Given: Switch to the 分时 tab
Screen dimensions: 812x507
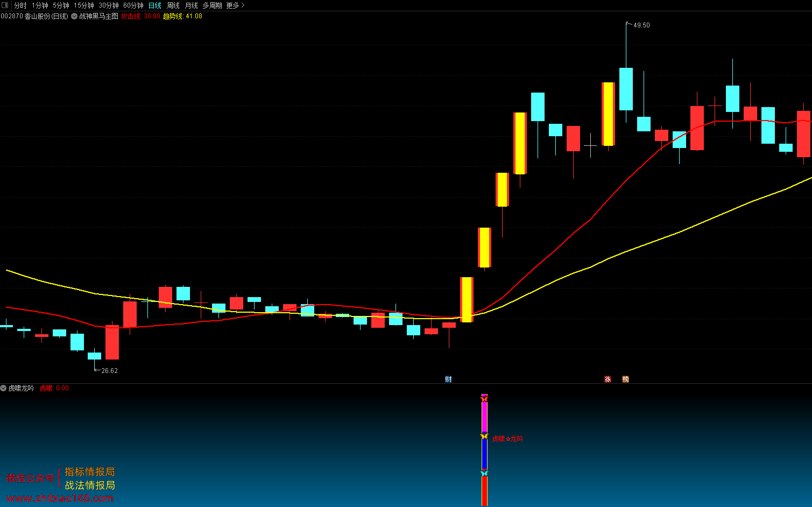Looking at the screenshot, I should (x=20, y=5).
